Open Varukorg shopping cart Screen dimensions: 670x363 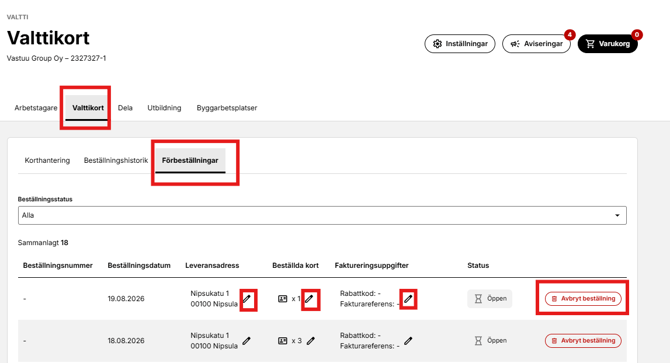pos(608,44)
